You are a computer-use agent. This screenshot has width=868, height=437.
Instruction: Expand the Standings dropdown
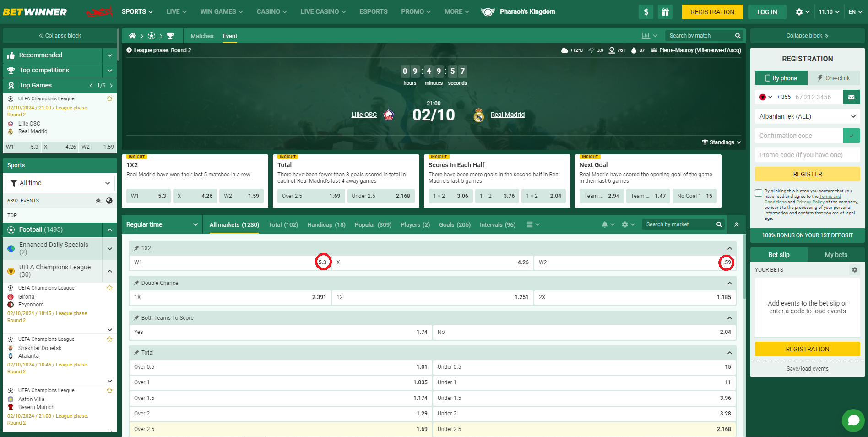(x=722, y=142)
